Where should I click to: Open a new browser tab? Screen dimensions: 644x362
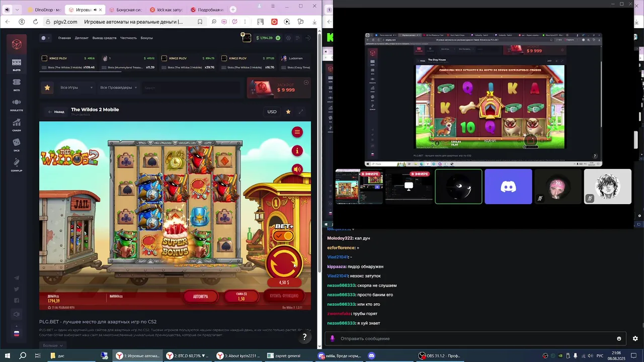pos(233,10)
